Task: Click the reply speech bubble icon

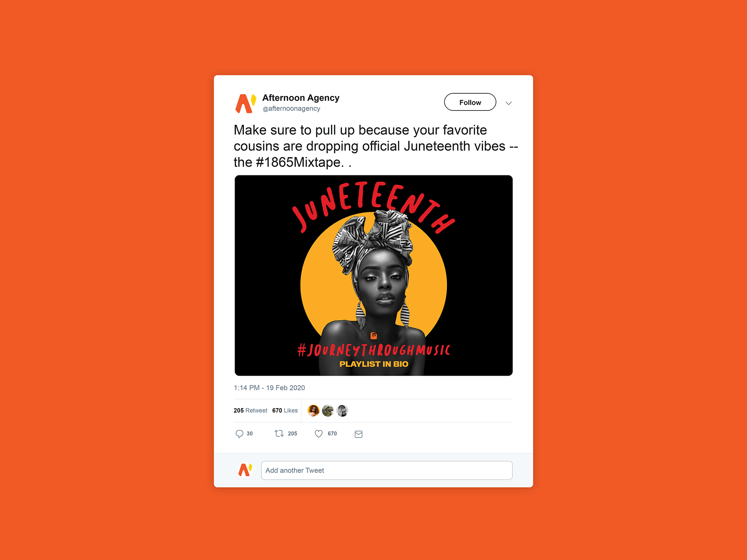Action: (239, 434)
